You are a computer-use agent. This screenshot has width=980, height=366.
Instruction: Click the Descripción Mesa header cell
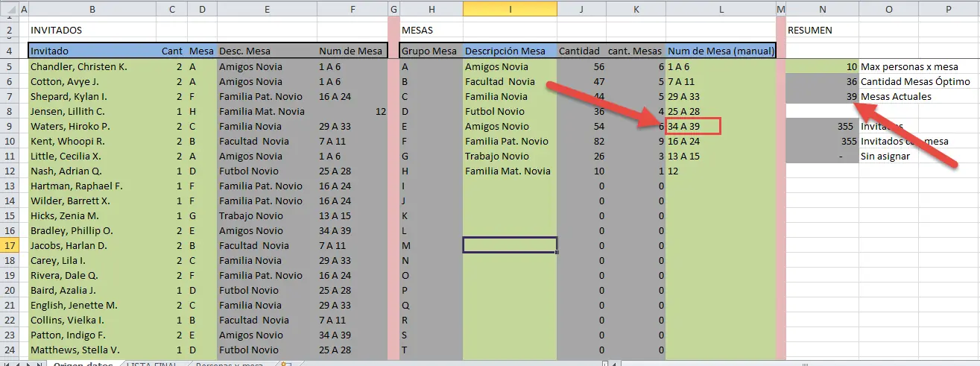point(510,51)
